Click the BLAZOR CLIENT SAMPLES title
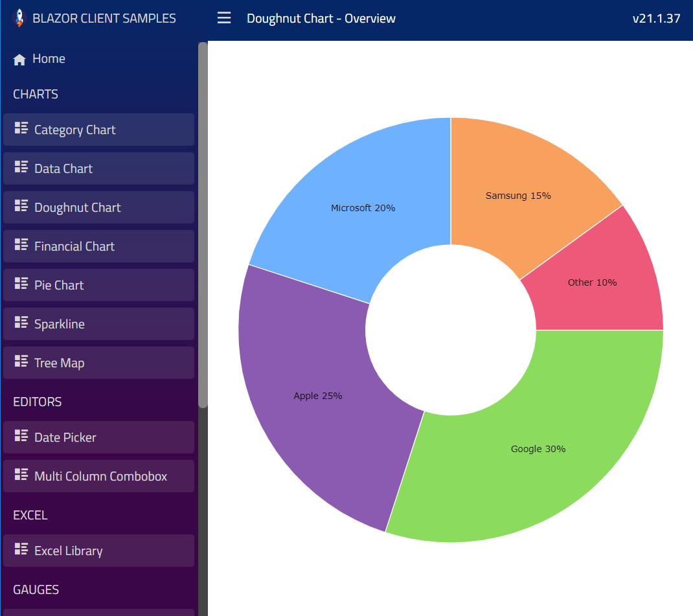The image size is (693, 616). (x=104, y=18)
